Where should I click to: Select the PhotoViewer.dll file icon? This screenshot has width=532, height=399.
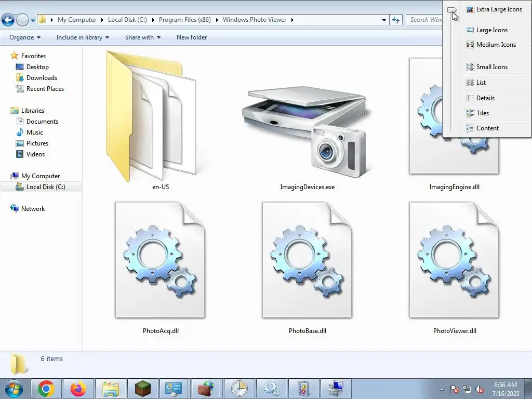pos(454,260)
